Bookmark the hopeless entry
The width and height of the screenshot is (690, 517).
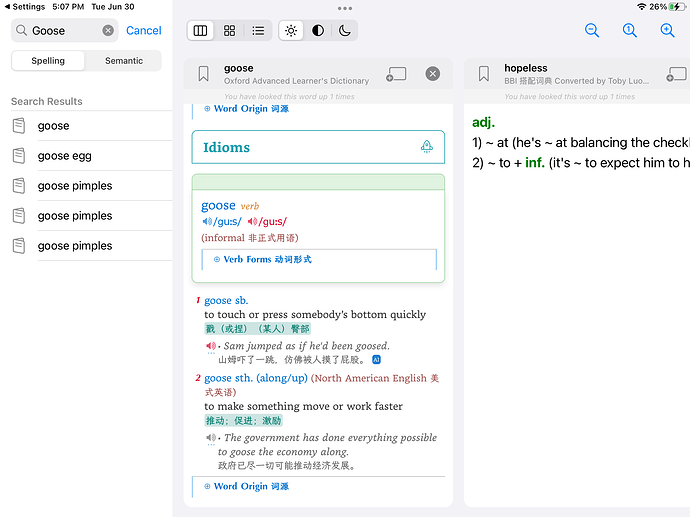coord(484,73)
